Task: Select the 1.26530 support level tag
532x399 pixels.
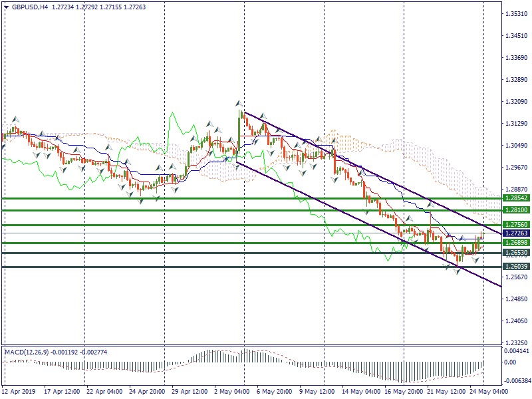Action: click(516, 253)
